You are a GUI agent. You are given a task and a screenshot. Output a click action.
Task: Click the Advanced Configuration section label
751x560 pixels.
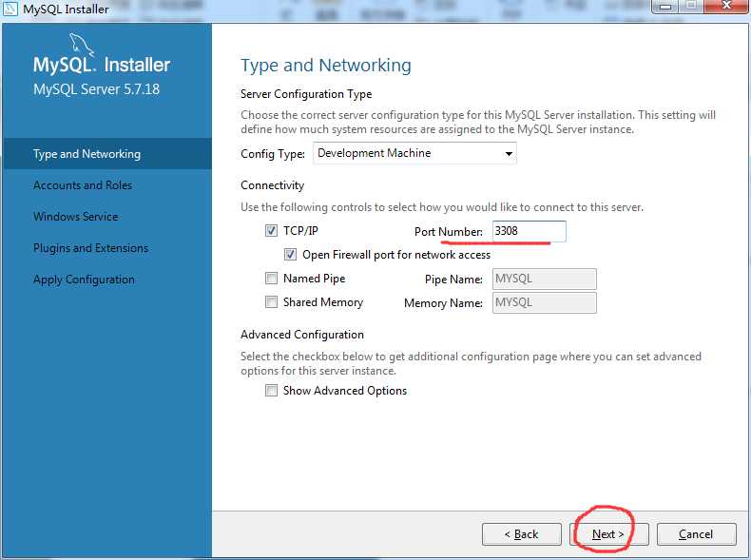(302, 335)
